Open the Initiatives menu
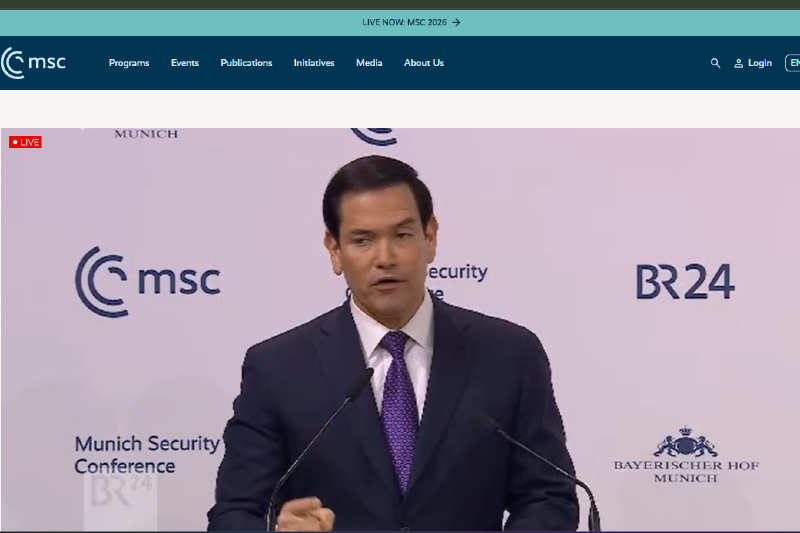 [x=314, y=63]
